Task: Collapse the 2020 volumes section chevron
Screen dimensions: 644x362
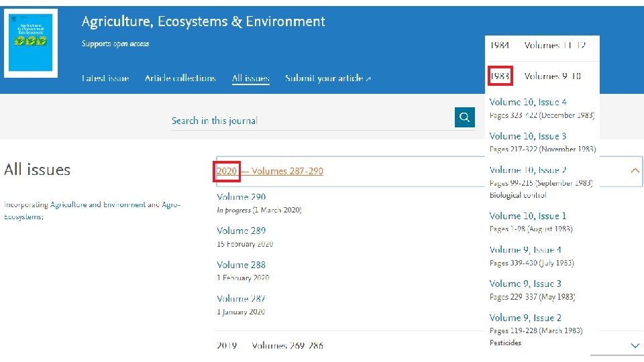Action: [x=635, y=171]
